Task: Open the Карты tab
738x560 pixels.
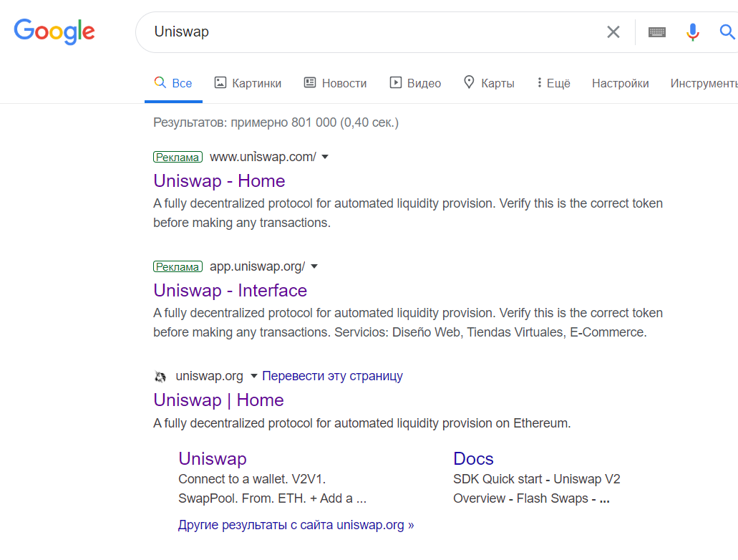Action: 489,83
